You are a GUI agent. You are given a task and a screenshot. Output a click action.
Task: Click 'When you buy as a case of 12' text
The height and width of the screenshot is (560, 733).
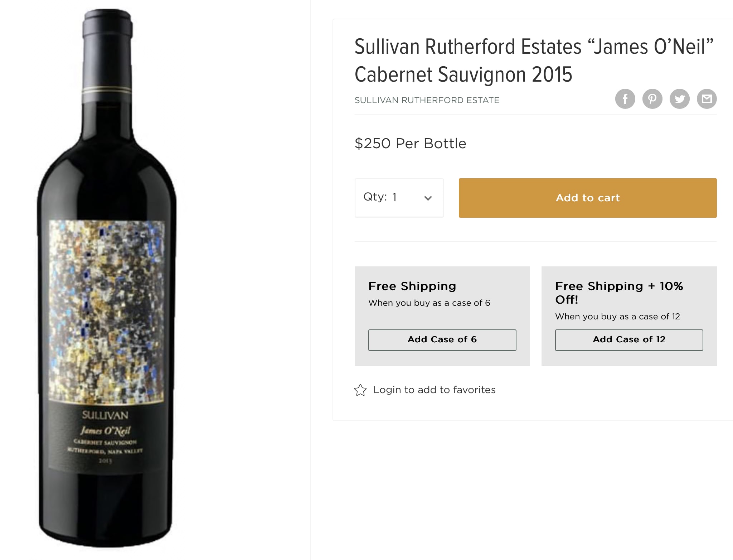617,317
